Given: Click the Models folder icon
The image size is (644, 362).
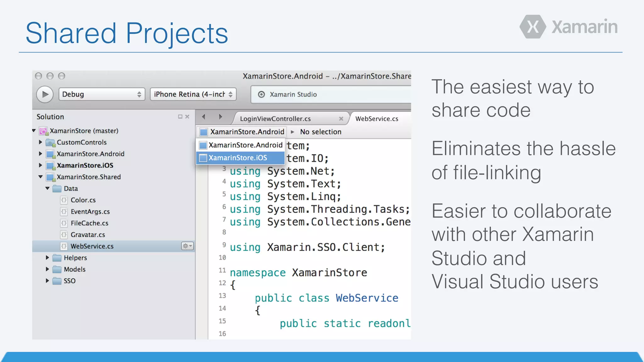Looking at the screenshot, I should 57,269.
